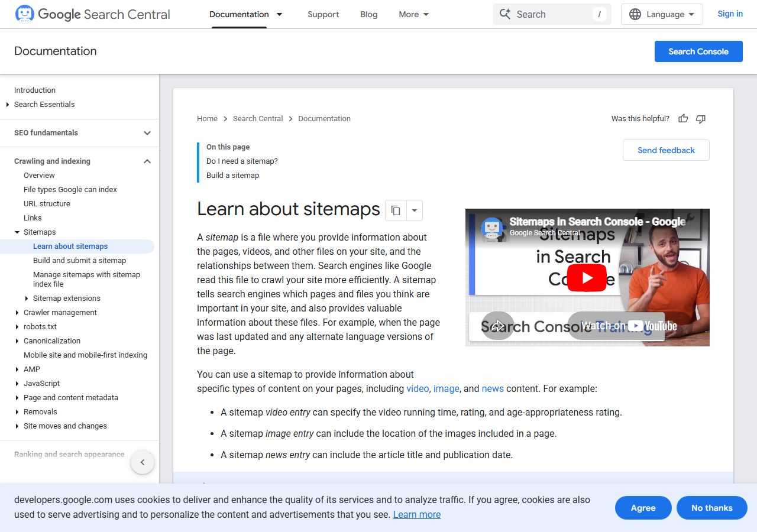Open the Blog tab
This screenshot has height=532, width=757.
point(369,14)
